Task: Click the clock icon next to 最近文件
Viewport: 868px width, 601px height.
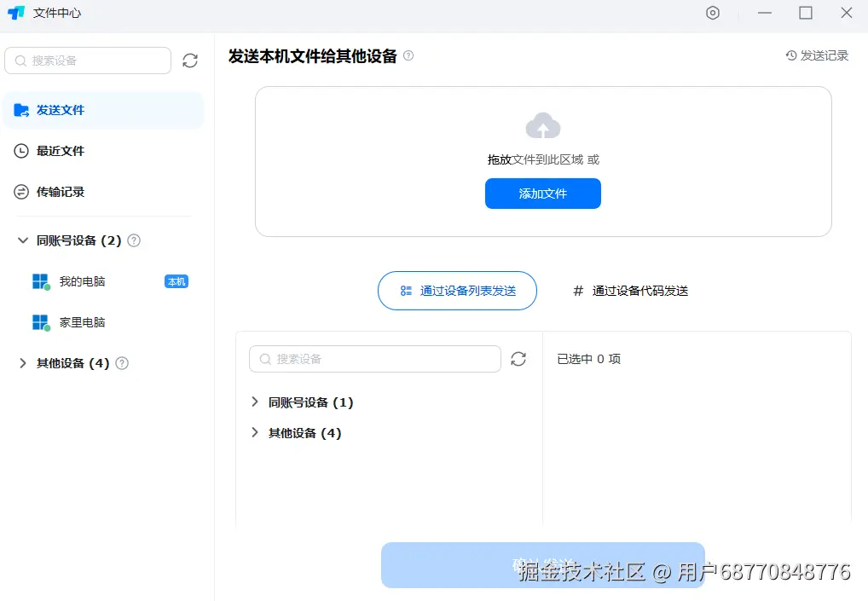Action: tap(21, 151)
